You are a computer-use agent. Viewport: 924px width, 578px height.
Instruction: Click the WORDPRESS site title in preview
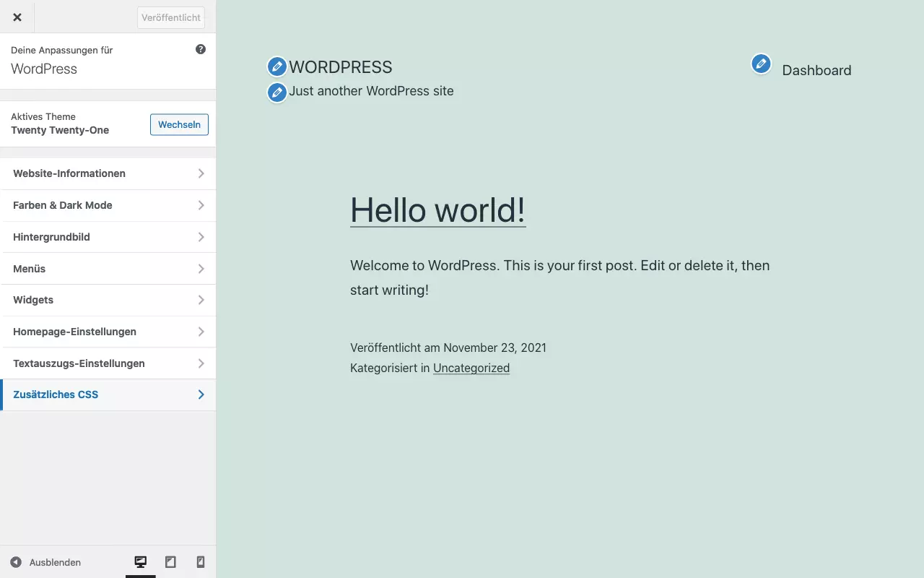[x=341, y=67]
